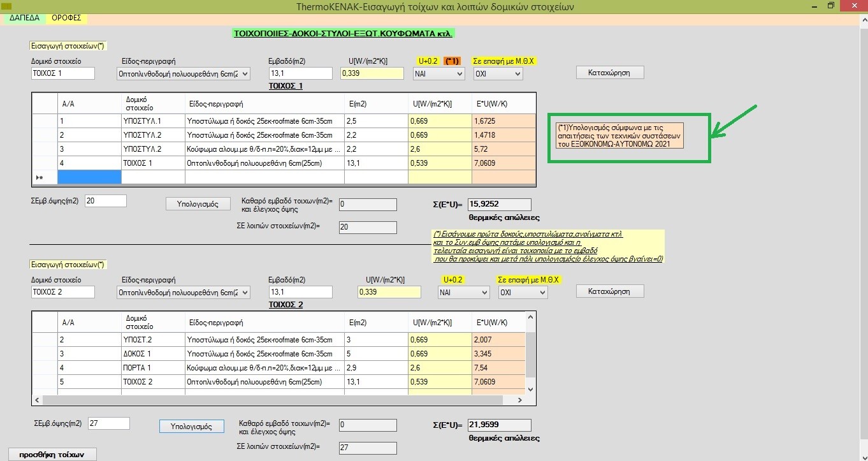Image resolution: width=868 pixels, height=461 pixels.
Task: Open the ΔΑΠΕΔΑ menu
Action: [x=24, y=18]
